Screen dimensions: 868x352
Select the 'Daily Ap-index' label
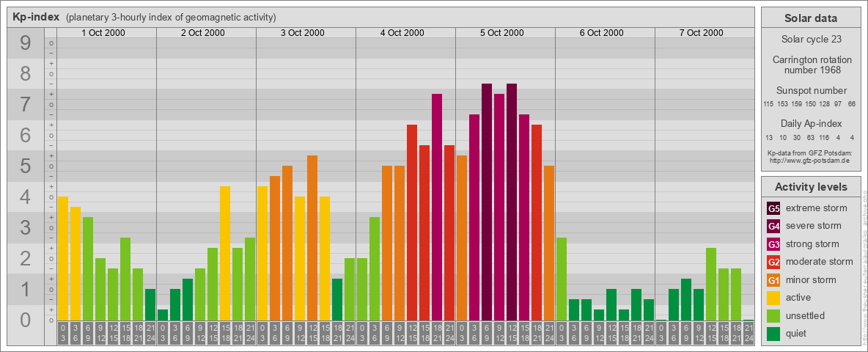point(811,123)
